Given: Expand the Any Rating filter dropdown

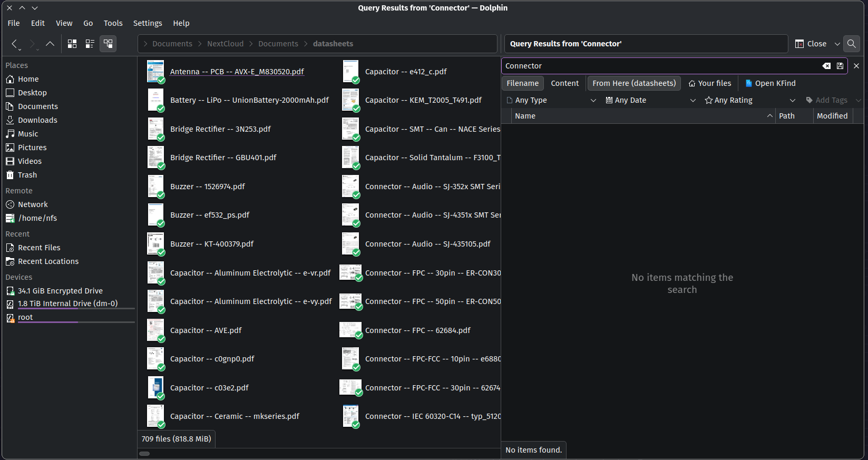Looking at the screenshot, I should [x=749, y=100].
